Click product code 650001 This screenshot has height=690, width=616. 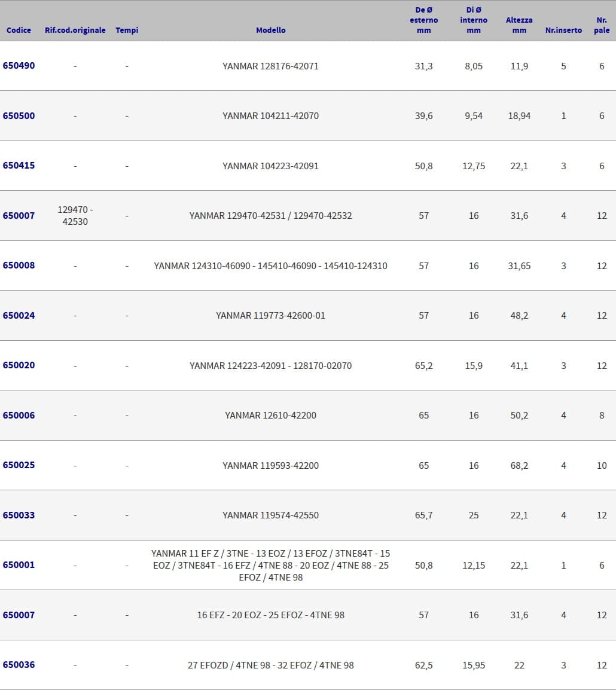tap(19, 565)
